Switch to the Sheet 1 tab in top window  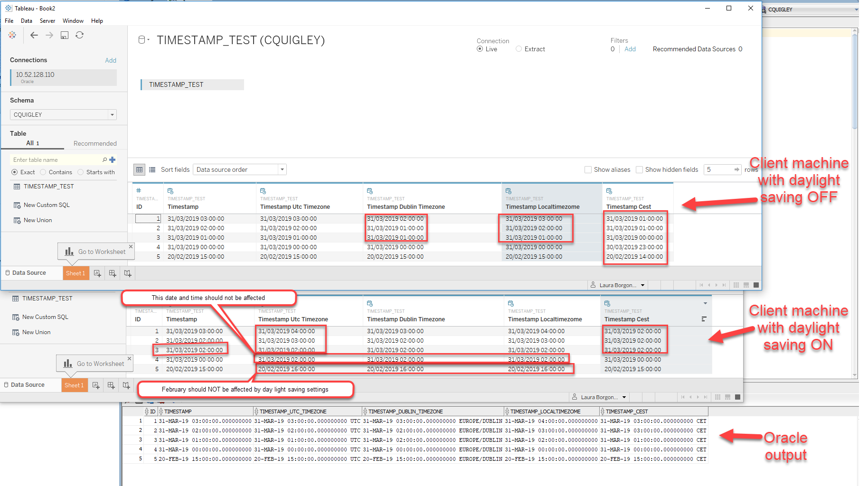click(75, 273)
